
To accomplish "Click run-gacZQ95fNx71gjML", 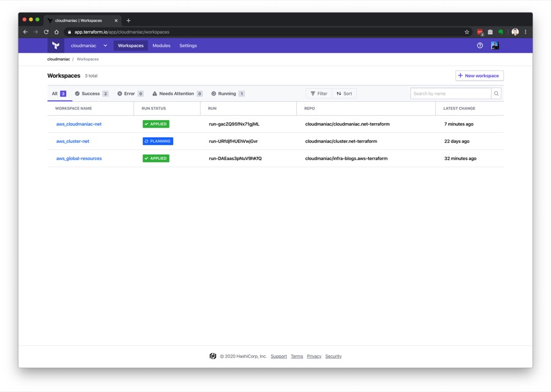I will [x=234, y=124].
